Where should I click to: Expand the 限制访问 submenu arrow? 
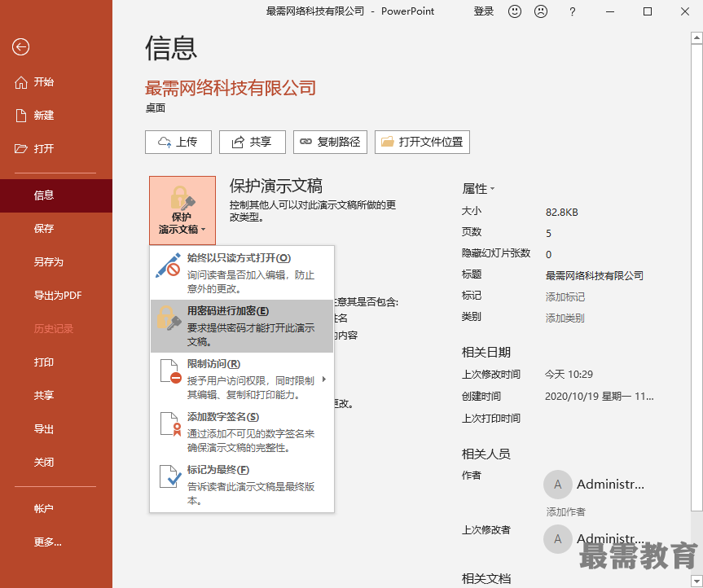pyautogui.click(x=324, y=380)
